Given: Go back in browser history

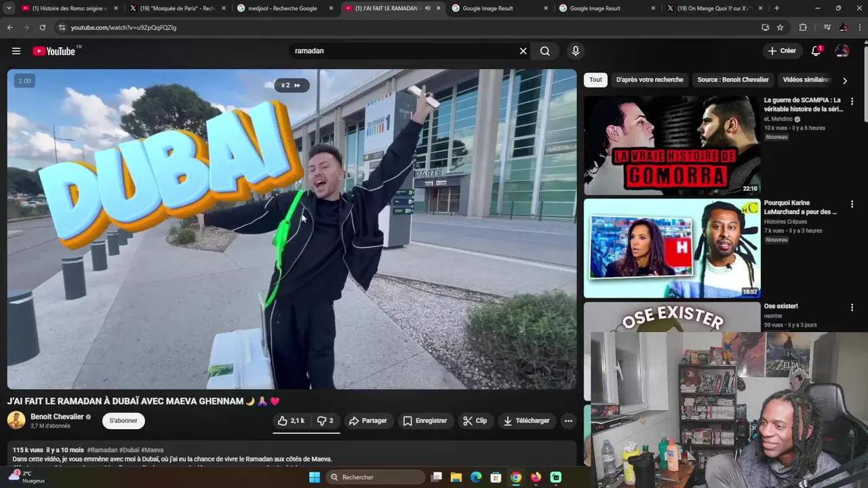Looking at the screenshot, I should (x=9, y=27).
